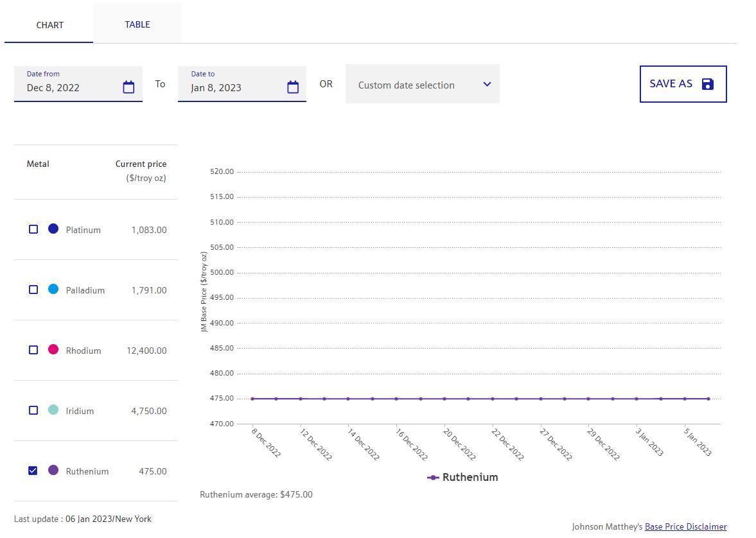The image size is (756, 538).
Task: Open the Base Price Disclaimer link
Action: 685,526
